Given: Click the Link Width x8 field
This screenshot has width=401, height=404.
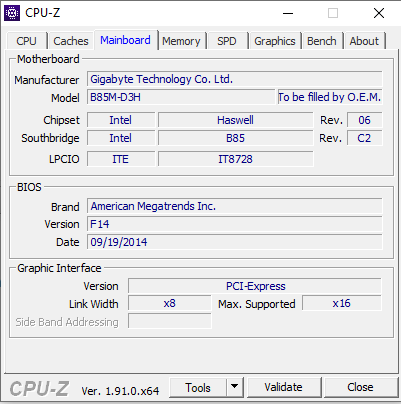Looking at the screenshot, I should pyautogui.click(x=170, y=303).
